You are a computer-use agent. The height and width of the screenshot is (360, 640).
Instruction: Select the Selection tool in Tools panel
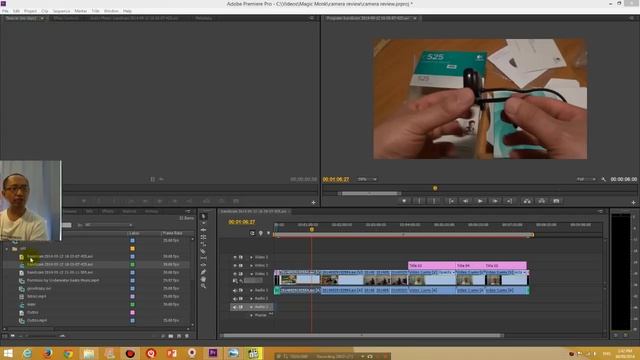click(x=203, y=216)
